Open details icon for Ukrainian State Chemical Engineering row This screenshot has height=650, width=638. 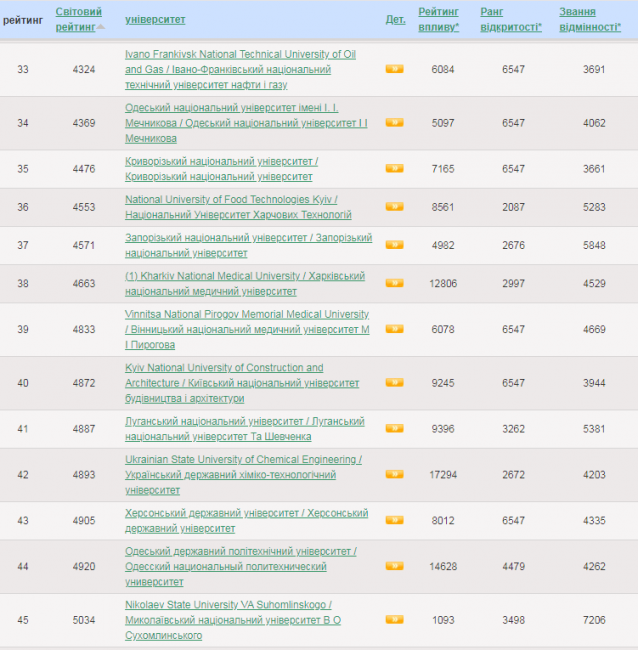[394, 474]
